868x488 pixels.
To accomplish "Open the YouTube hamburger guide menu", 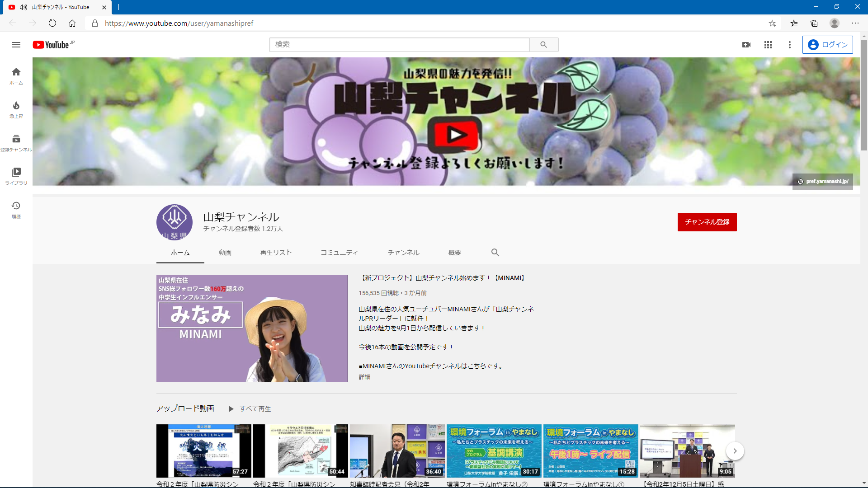I will pyautogui.click(x=16, y=45).
